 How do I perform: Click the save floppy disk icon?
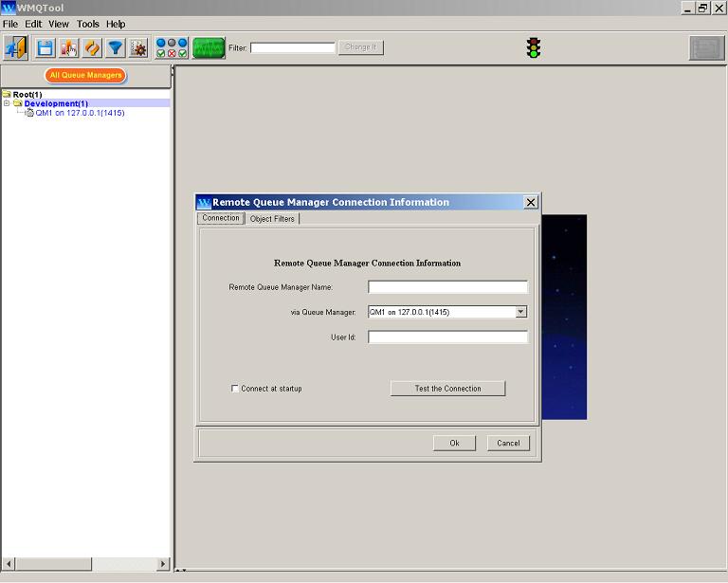pyautogui.click(x=45, y=47)
